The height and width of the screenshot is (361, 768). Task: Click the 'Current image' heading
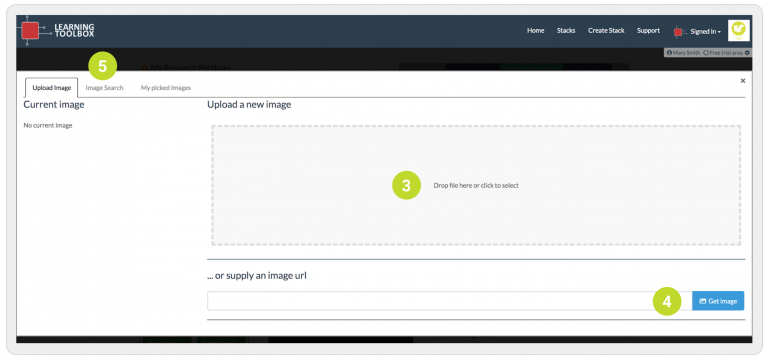(x=54, y=104)
